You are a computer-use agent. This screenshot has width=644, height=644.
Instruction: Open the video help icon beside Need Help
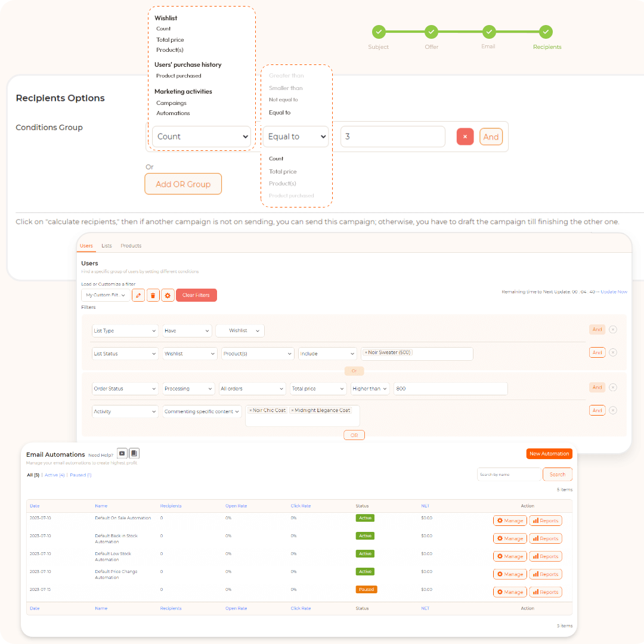[122, 454]
